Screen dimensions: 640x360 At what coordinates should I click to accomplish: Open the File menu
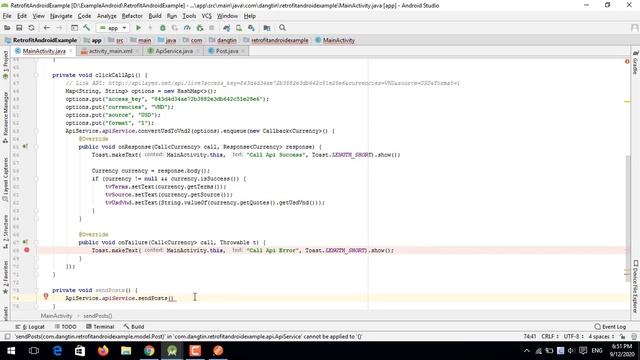(7, 16)
